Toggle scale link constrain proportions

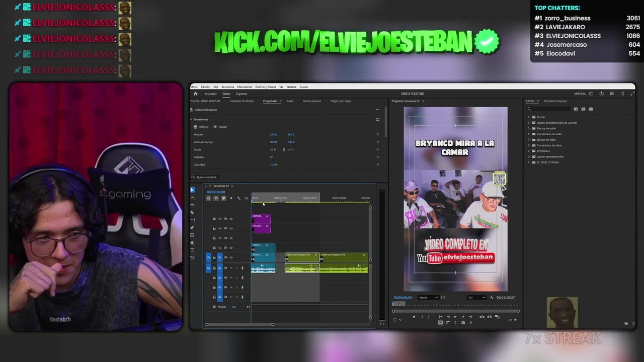pyautogui.click(x=284, y=149)
